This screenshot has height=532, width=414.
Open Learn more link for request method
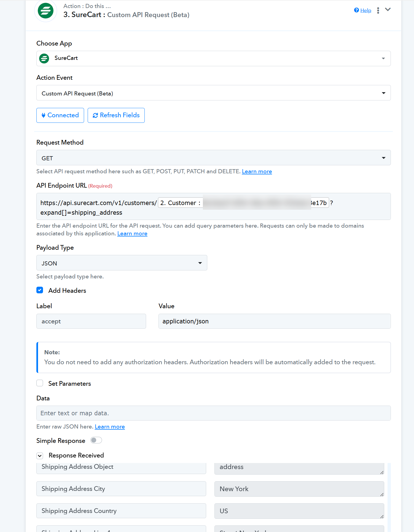tap(257, 171)
